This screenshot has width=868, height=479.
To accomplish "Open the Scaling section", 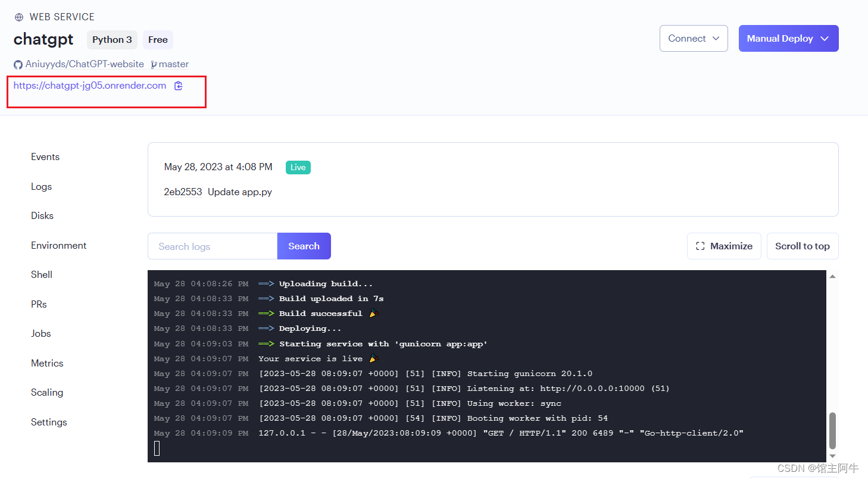I will 47,393.
